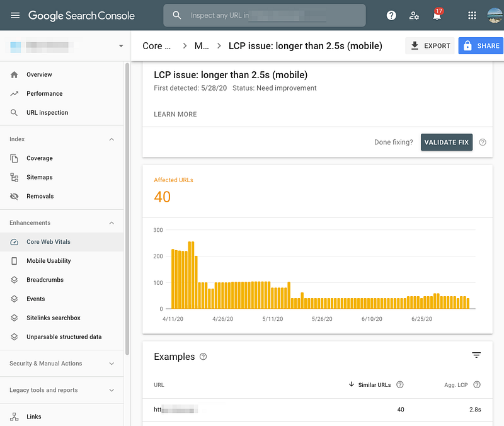
Task: Open the property selector dropdown
Action: [121, 46]
